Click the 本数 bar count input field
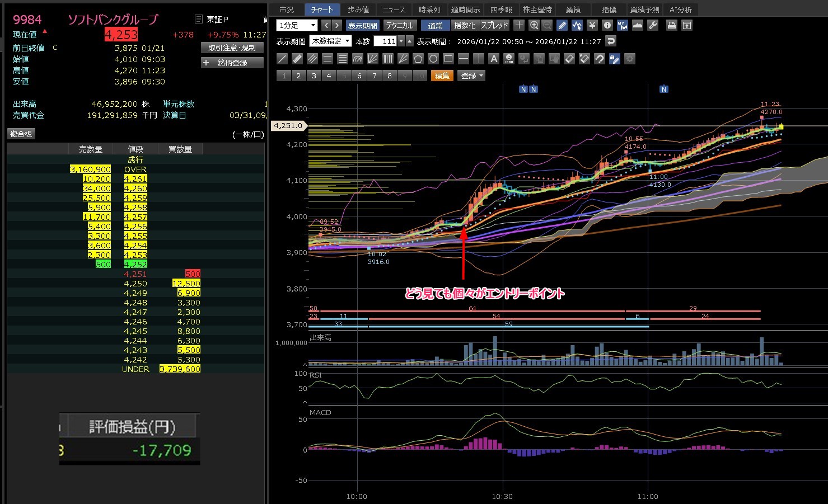 (385, 41)
